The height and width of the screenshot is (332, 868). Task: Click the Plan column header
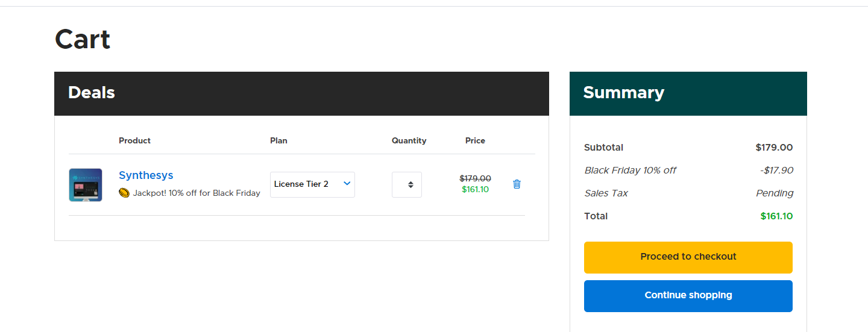coord(278,140)
